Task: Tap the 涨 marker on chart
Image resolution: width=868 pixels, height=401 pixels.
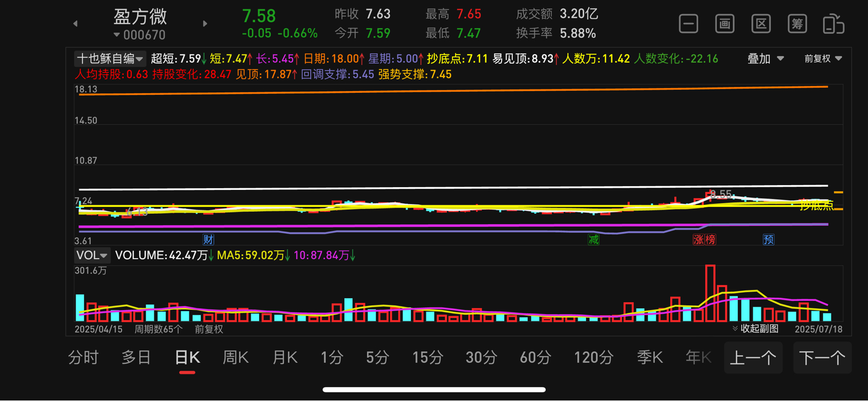Action: click(x=699, y=239)
